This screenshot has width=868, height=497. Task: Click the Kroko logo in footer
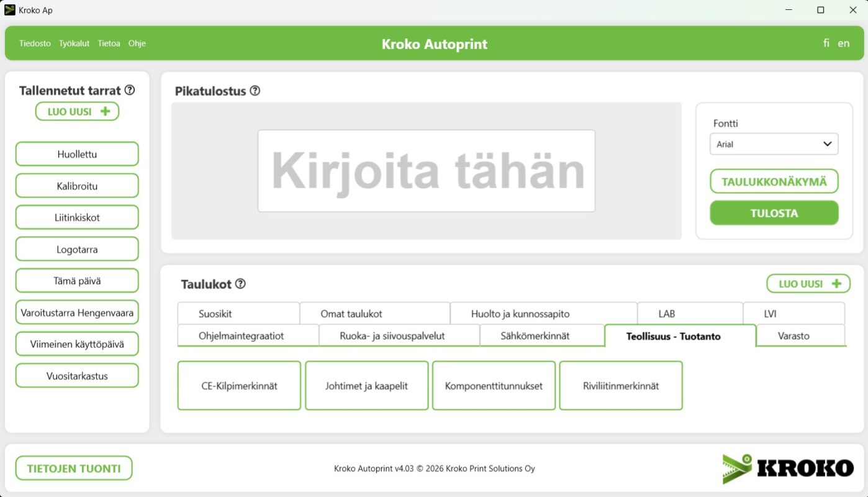point(788,468)
